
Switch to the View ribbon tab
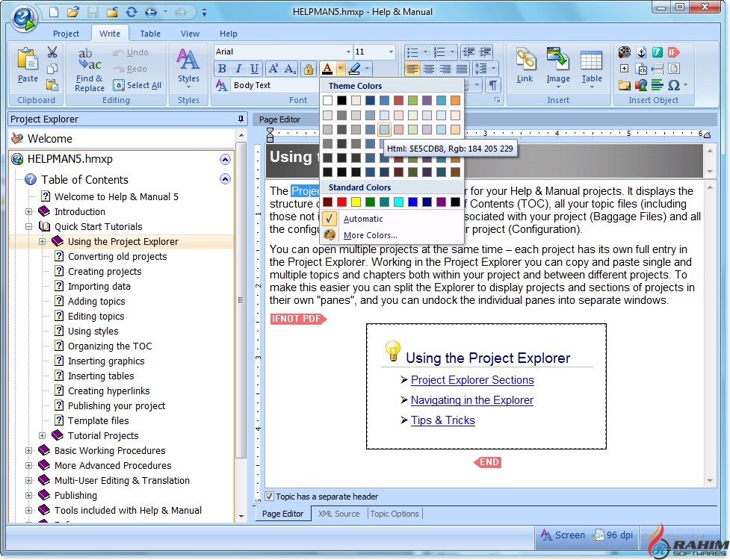tap(190, 34)
